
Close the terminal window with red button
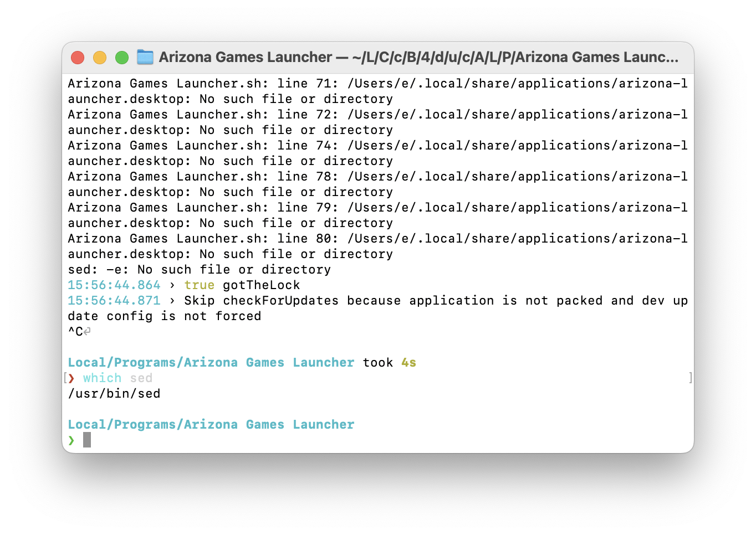[78, 58]
